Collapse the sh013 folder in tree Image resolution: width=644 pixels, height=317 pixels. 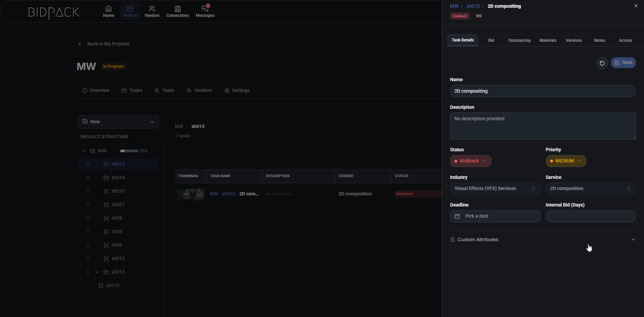pos(97,272)
